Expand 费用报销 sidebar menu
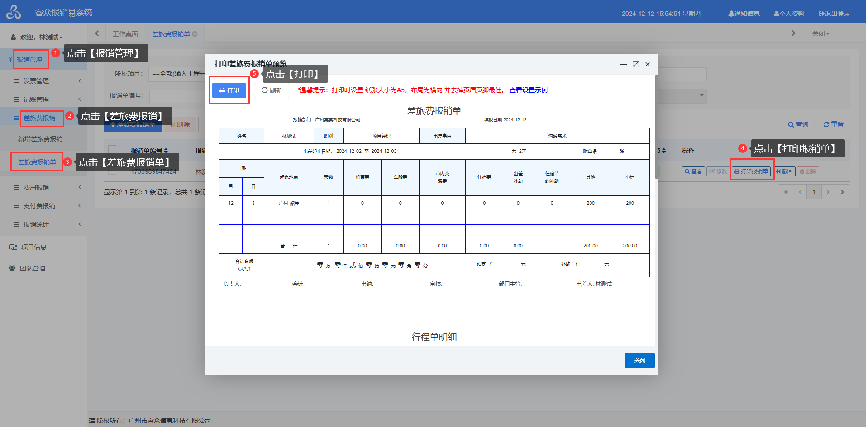The width and height of the screenshot is (868, 427). pyautogui.click(x=44, y=187)
